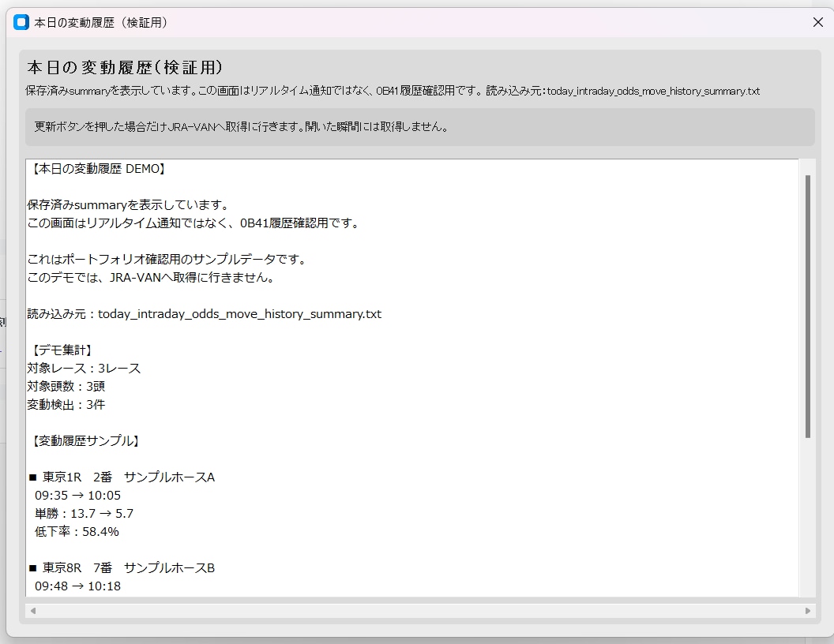The width and height of the screenshot is (834, 644).
Task: Click the line このデモでは、JRA-VANへ取得に行きません。
Action: (151, 277)
